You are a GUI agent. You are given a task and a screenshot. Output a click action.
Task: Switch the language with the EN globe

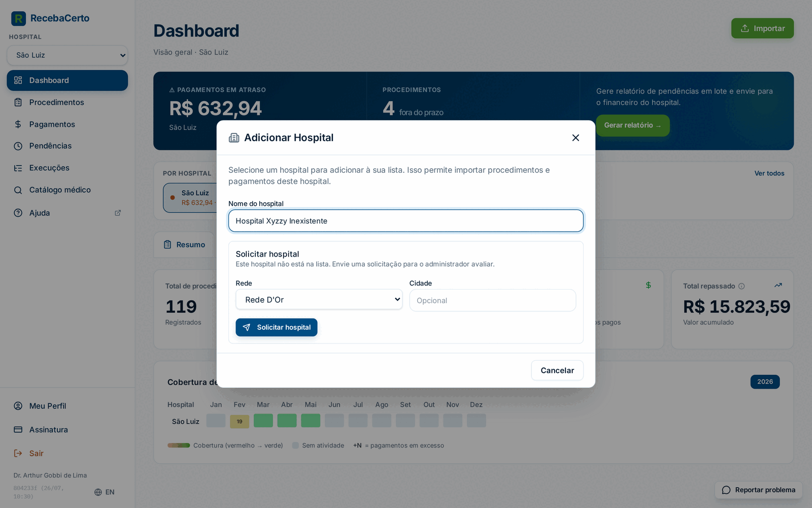point(105,492)
